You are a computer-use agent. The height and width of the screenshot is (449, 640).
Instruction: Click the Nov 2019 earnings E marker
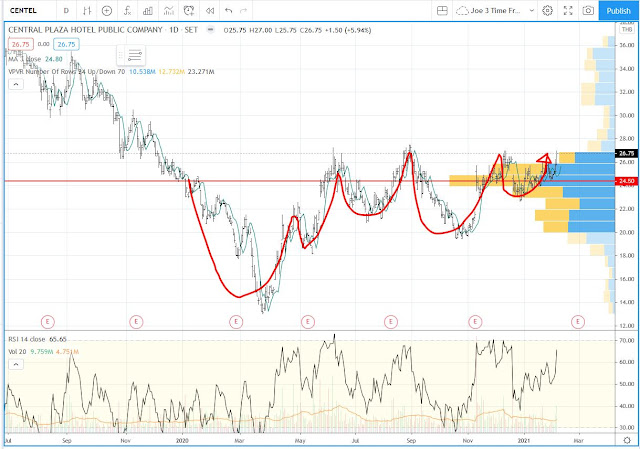(136, 322)
